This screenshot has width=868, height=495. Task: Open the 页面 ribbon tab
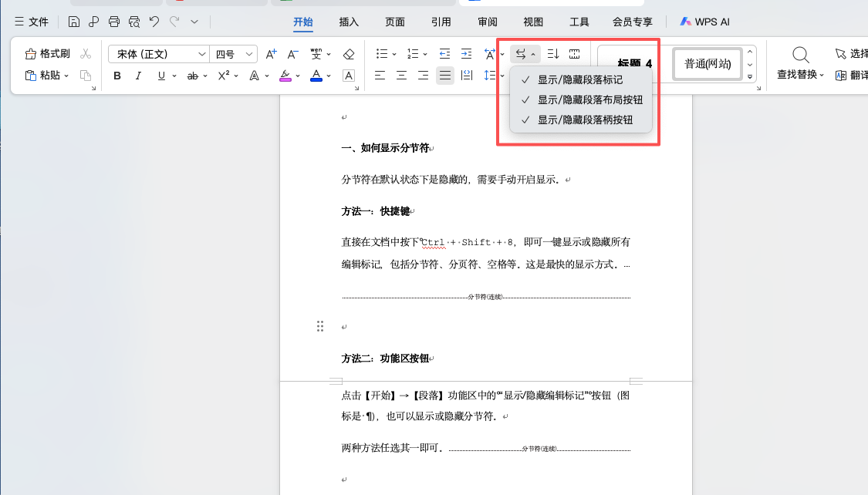[x=395, y=22]
